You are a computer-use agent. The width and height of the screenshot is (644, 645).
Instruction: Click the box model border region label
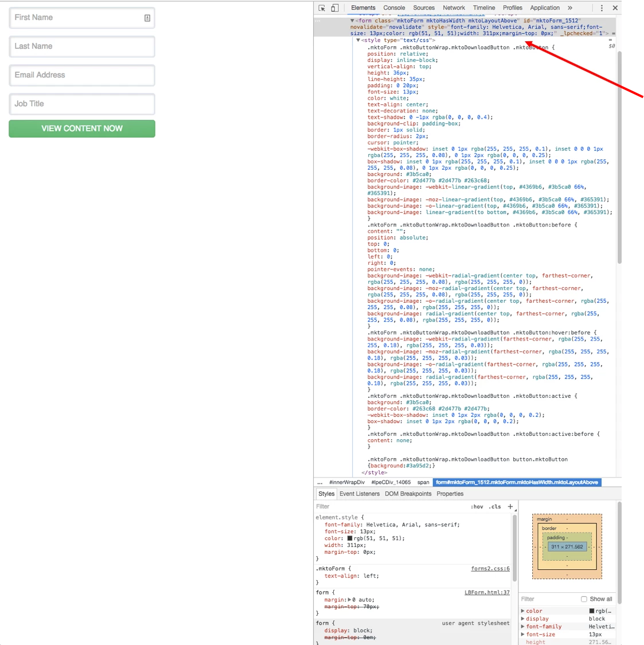(x=549, y=528)
